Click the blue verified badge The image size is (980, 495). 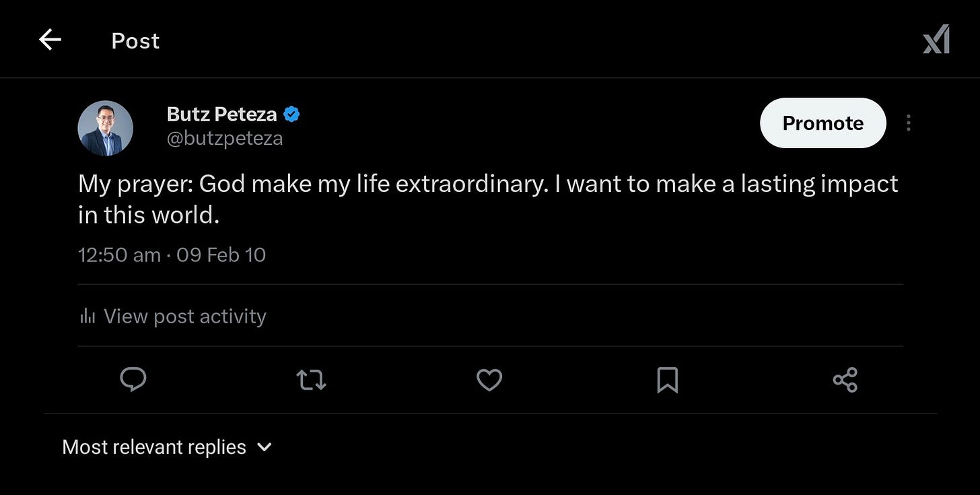(x=291, y=114)
